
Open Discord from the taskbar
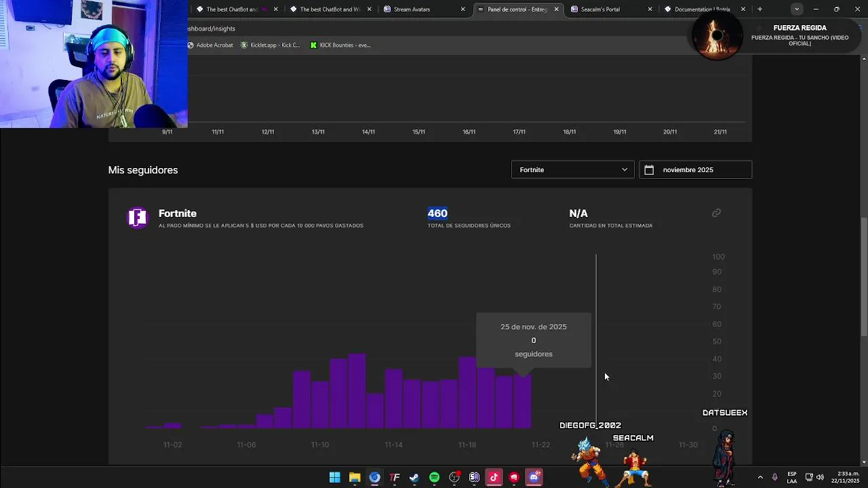click(534, 477)
